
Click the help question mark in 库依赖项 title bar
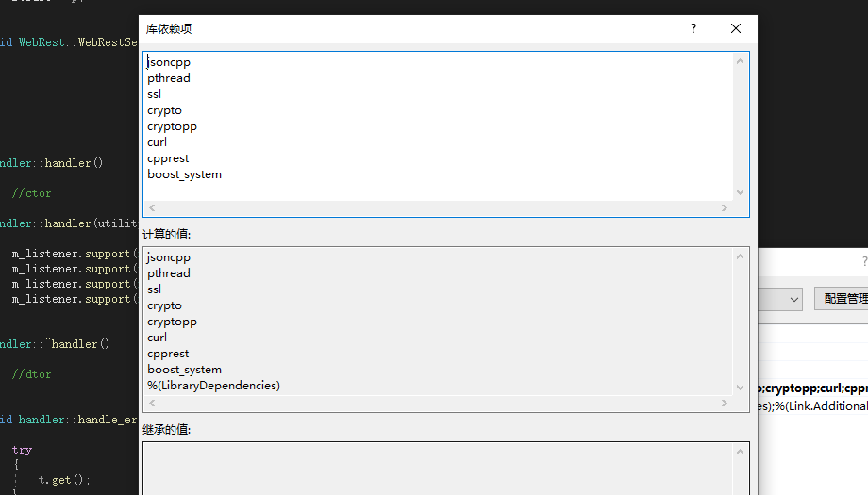pos(693,28)
